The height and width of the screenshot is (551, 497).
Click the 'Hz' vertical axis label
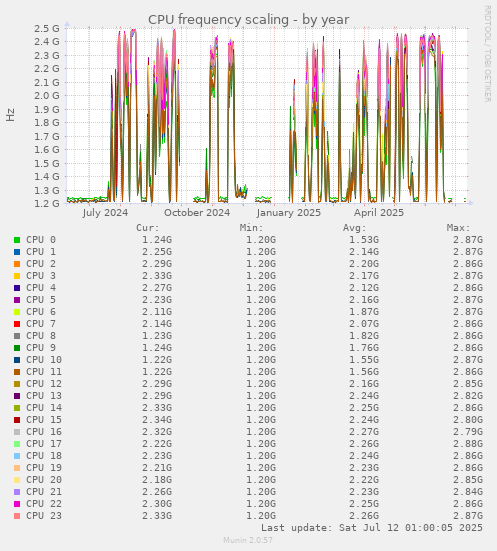point(11,115)
